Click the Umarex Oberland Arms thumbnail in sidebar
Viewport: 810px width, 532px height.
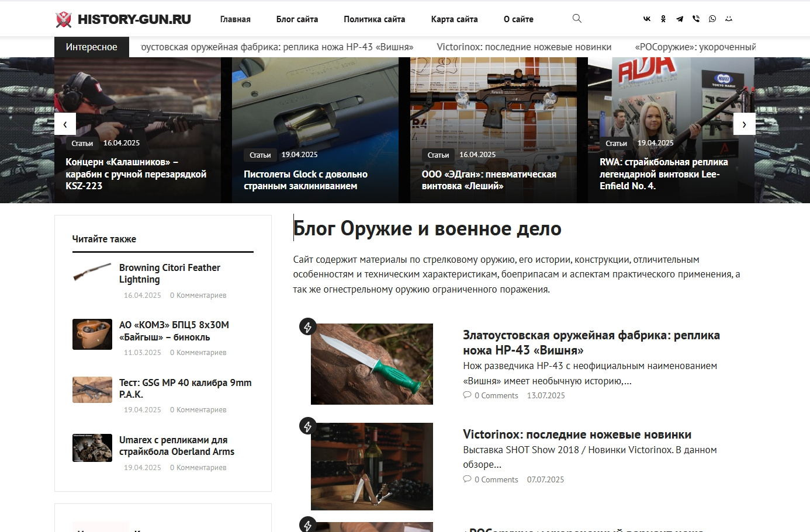[92, 448]
